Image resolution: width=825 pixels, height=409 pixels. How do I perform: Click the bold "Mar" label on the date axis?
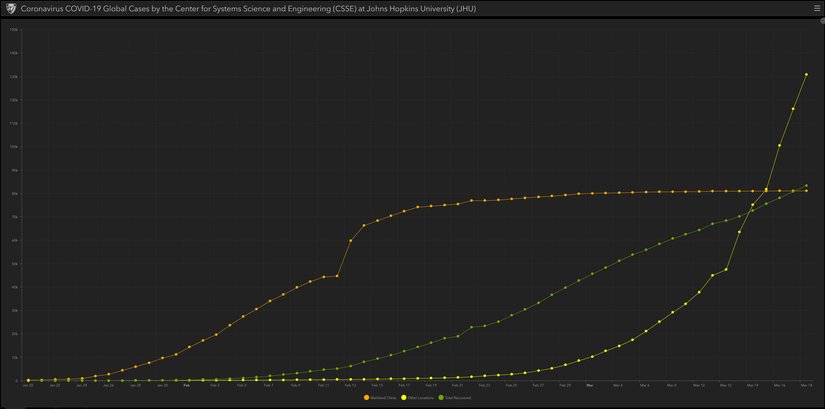[x=590, y=384]
